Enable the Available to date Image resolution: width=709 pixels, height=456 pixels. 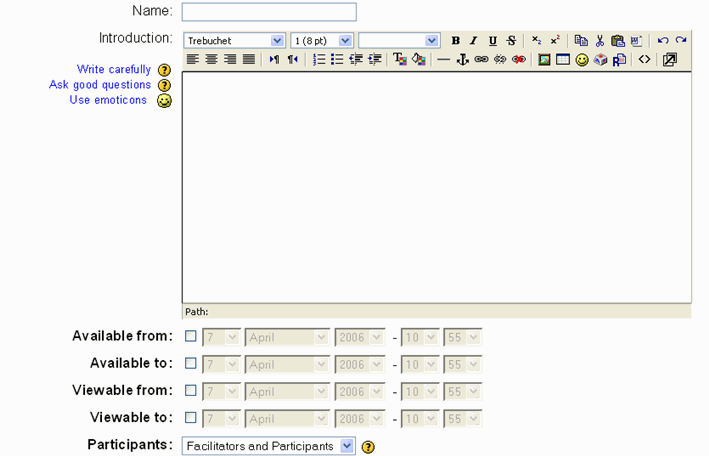191,364
